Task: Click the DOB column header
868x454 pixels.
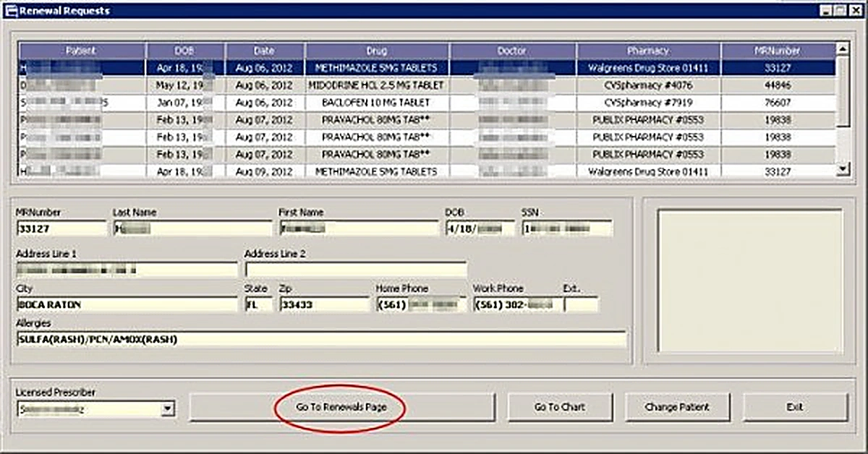Action: coord(183,51)
